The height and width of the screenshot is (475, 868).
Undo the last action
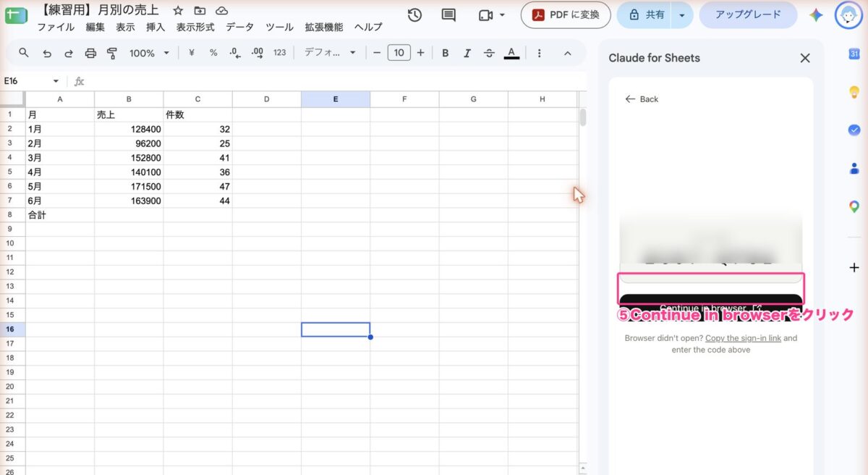[47, 53]
